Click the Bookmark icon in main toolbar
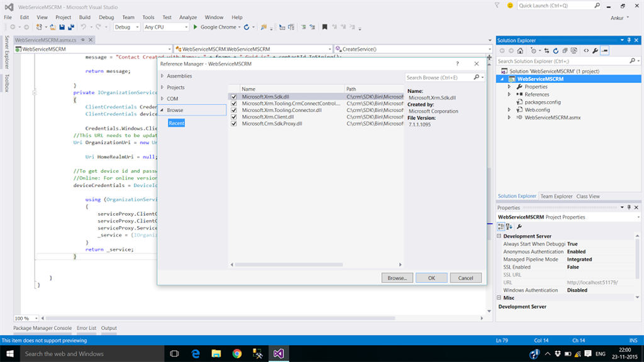644x362 pixels. click(325, 27)
